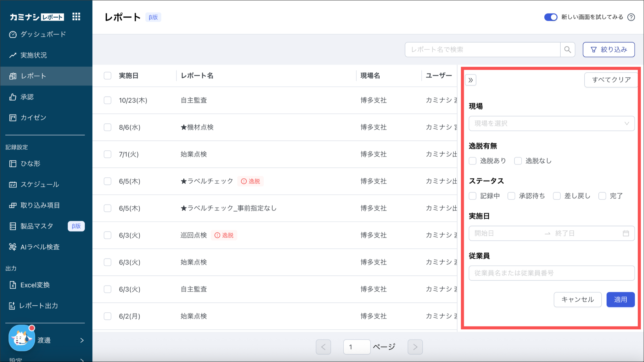
Task: Navigate to Excel変換 menu item
Action: 35,285
